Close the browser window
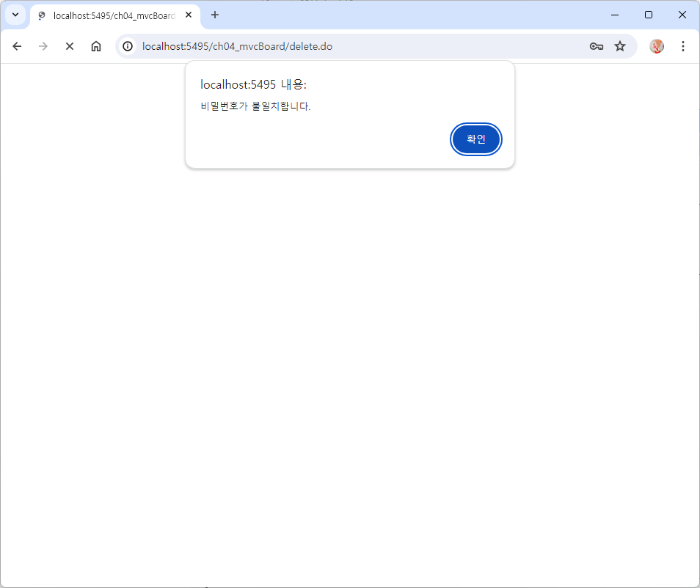This screenshot has width=700, height=588. tap(682, 15)
